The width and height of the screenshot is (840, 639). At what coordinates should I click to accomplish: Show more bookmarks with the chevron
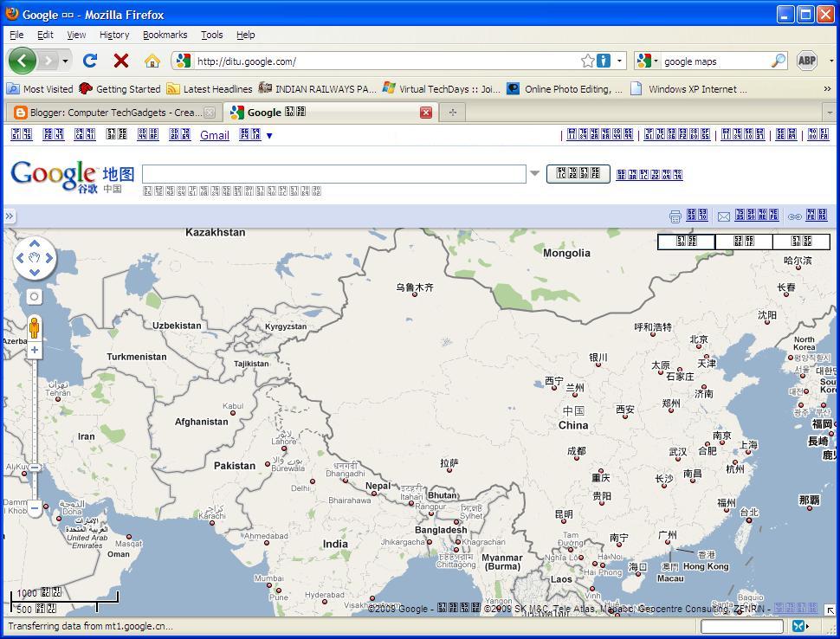click(828, 89)
